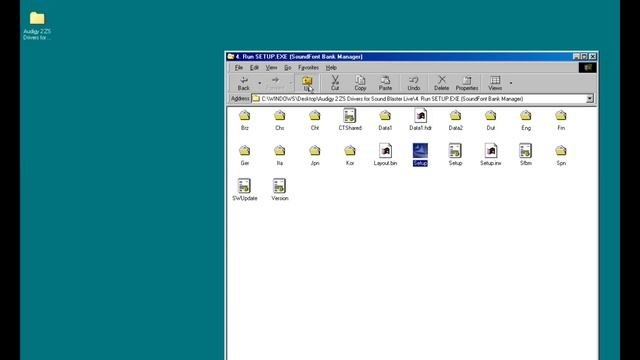
Task: Open the Help menu
Action: coord(331,68)
